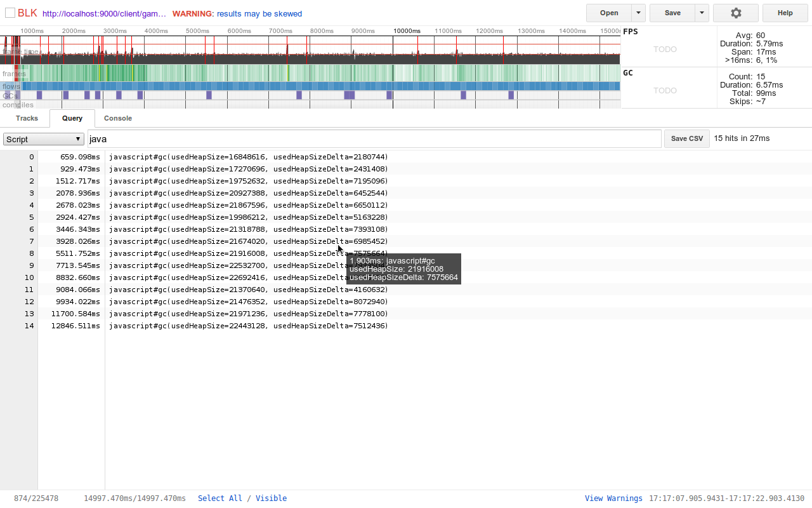
Task: Select result row 3 at 2078.936ms
Action: (x=406, y=193)
